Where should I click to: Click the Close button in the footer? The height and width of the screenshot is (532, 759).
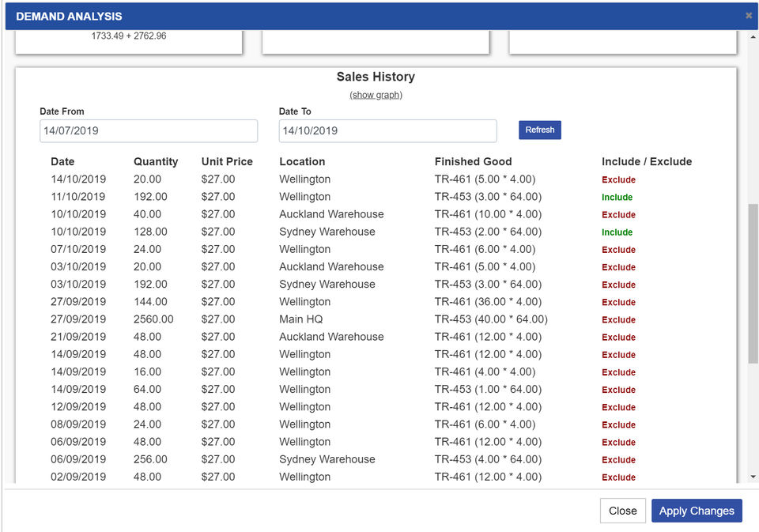click(622, 511)
